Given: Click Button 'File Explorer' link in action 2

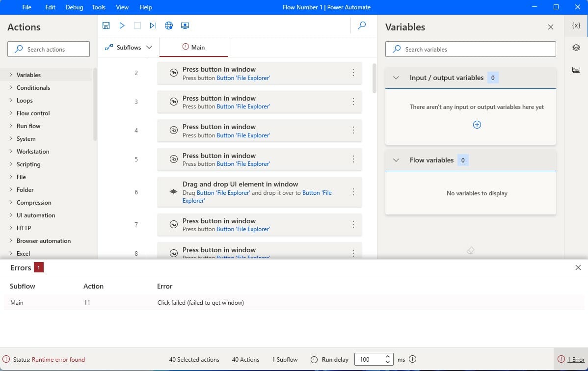Looking at the screenshot, I should click(x=243, y=78).
